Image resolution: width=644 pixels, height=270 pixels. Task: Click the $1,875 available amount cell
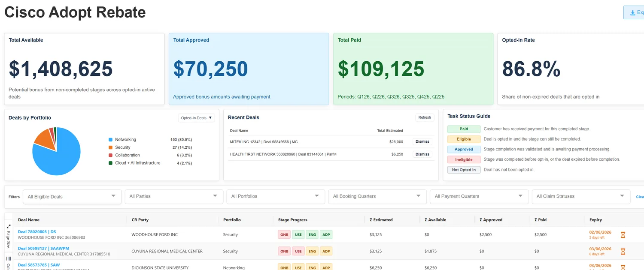[x=431, y=251]
